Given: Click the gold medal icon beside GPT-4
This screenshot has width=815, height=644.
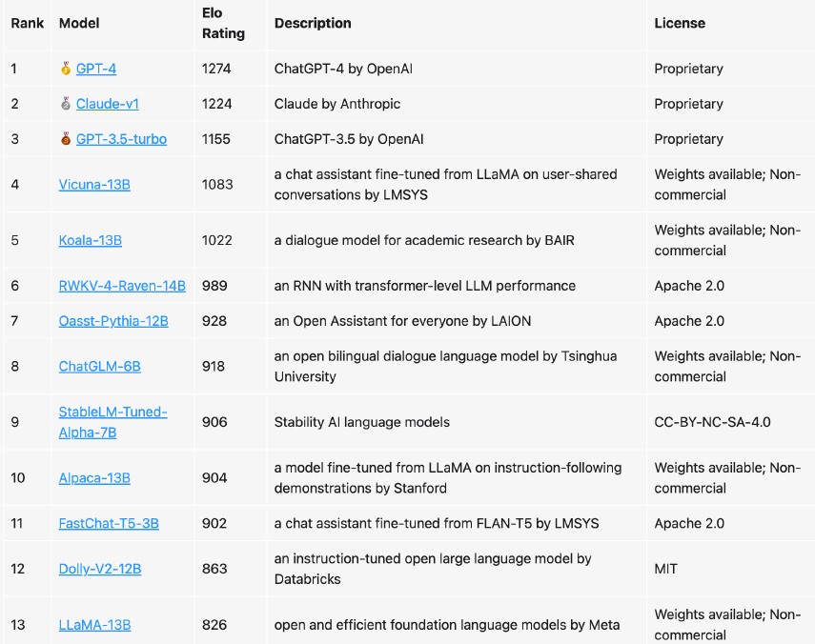Looking at the screenshot, I should (66, 69).
